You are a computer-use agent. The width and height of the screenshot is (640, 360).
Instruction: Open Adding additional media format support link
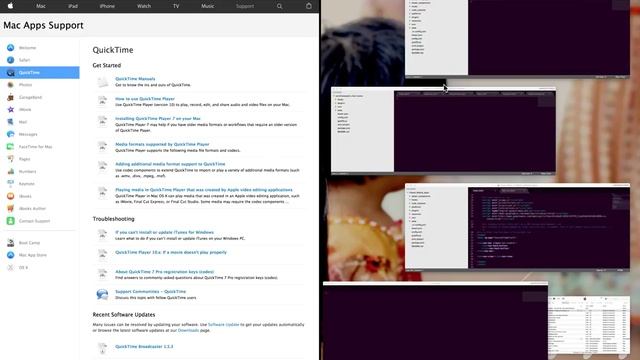click(170, 164)
